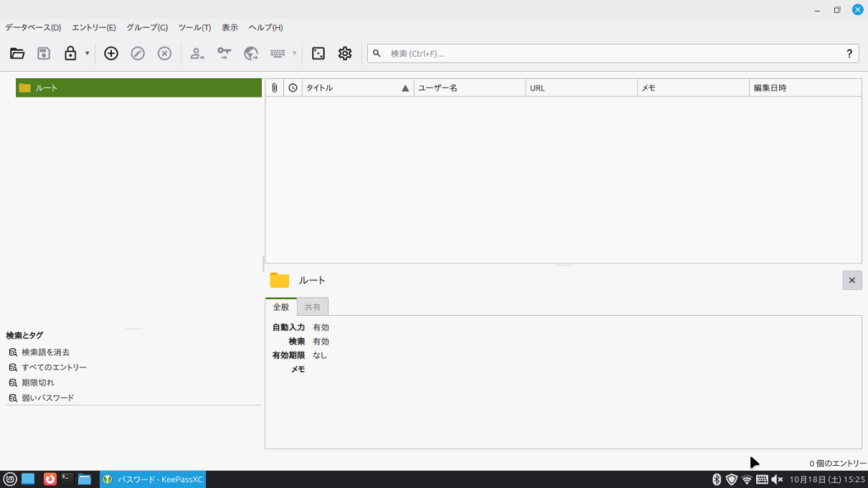The width and height of the screenshot is (868, 488).
Task: Click the search help question mark
Action: 849,53
